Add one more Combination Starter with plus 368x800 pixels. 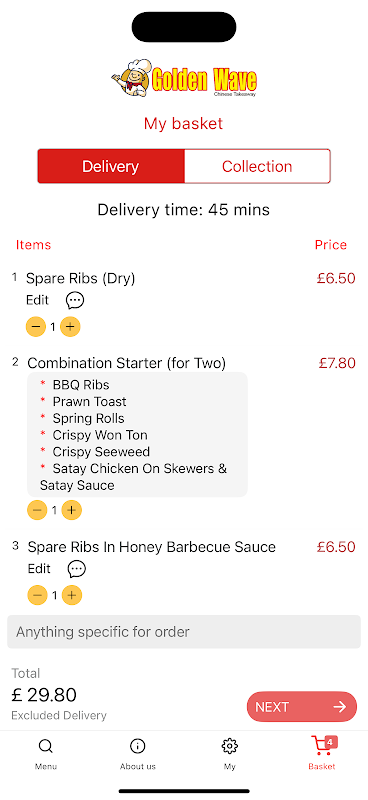point(71,510)
